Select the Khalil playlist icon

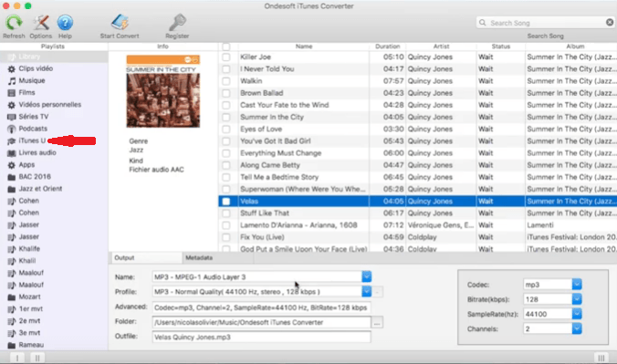click(12, 261)
